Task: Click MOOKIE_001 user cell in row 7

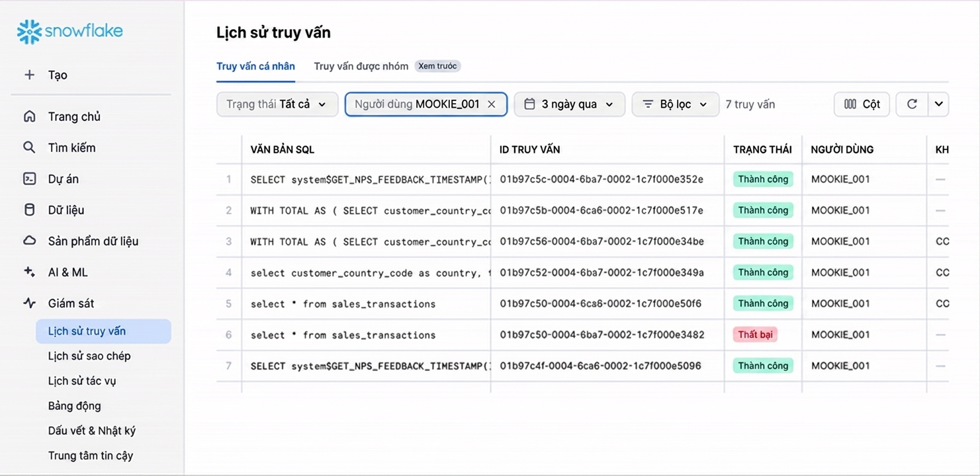Action: tap(840, 366)
